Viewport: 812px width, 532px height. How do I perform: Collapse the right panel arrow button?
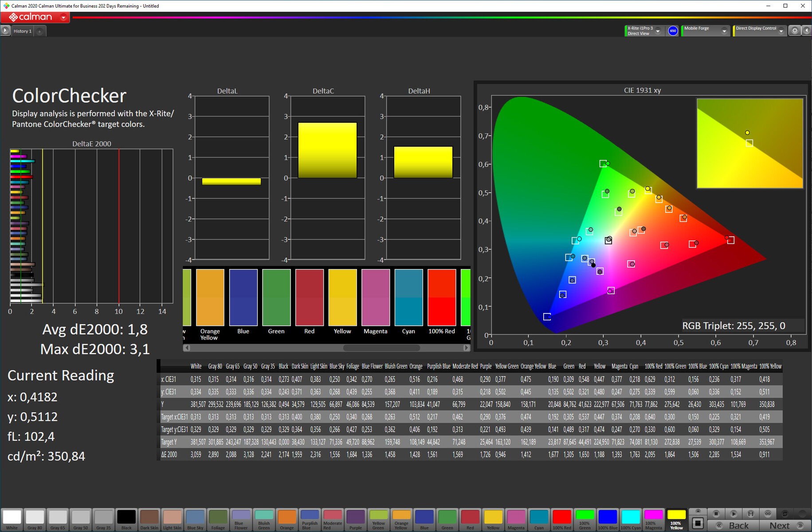[806, 31]
